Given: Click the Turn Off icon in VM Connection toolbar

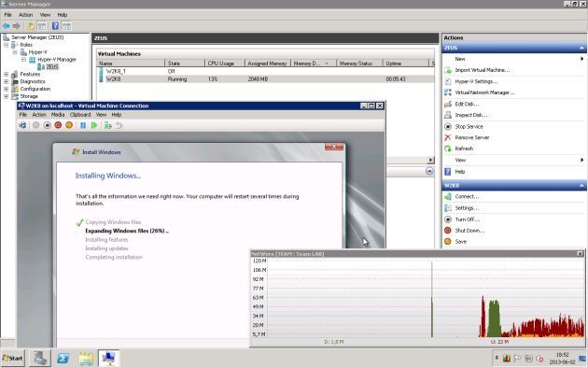Looking at the screenshot, I should [48, 125].
